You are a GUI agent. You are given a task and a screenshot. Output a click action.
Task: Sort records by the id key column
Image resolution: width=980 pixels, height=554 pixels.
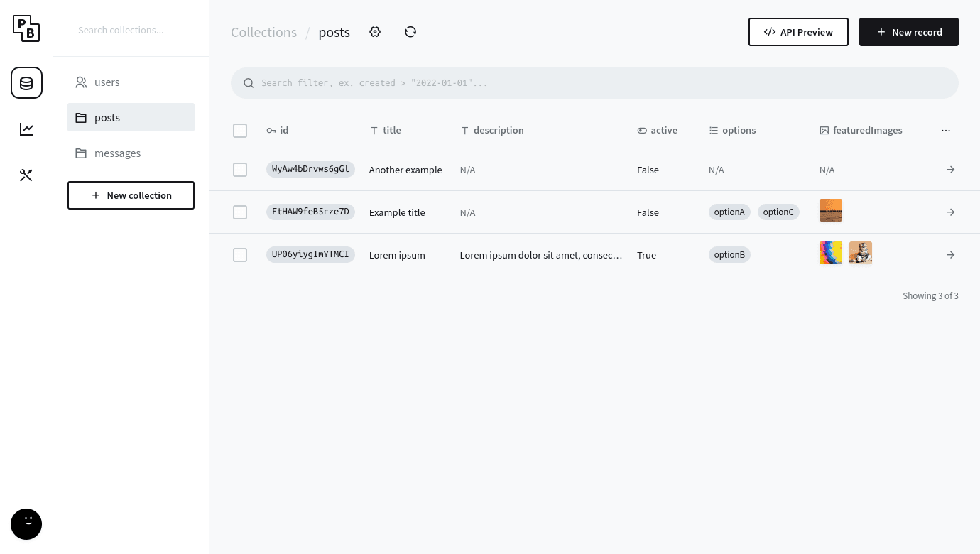click(278, 130)
